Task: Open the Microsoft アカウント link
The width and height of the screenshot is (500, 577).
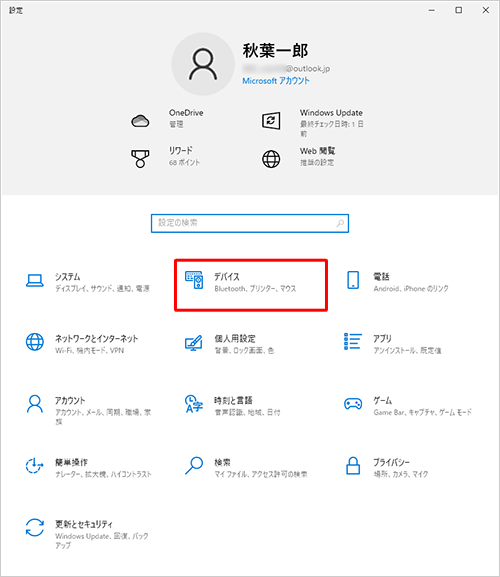Action: [x=276, y=81]
